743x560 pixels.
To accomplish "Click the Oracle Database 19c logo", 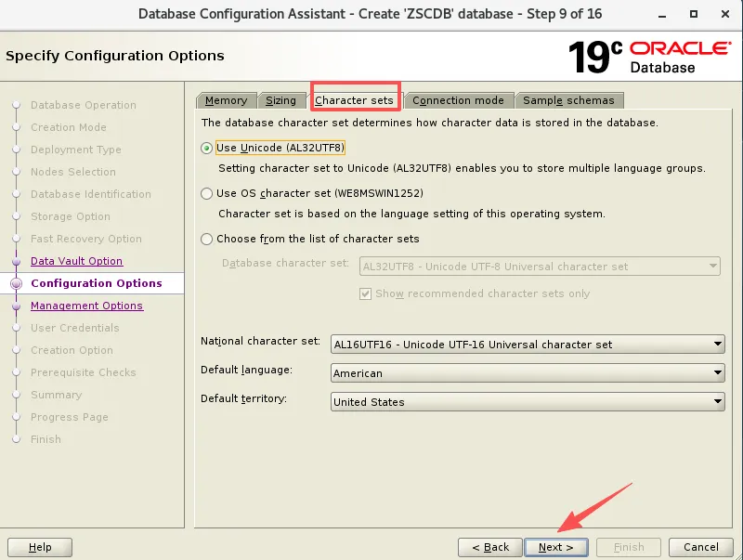I will pos(649,58).
